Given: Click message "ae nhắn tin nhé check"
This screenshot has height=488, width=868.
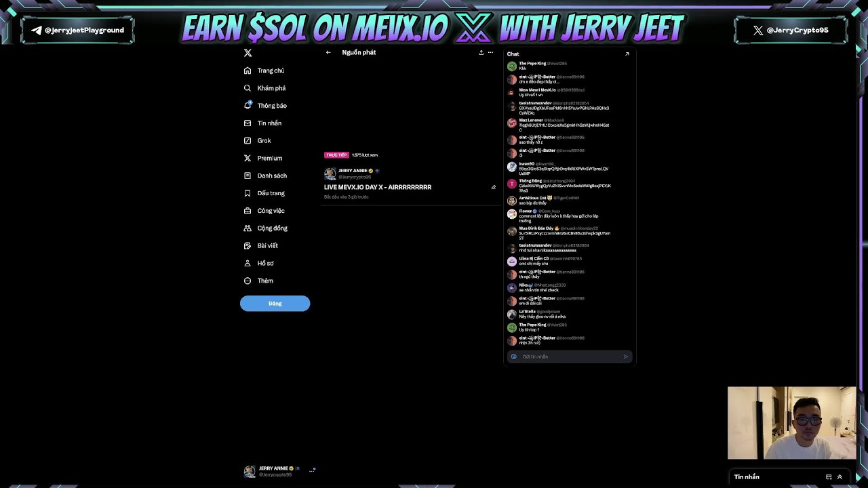Looking at the screenshot, I should tap(539, 290).
